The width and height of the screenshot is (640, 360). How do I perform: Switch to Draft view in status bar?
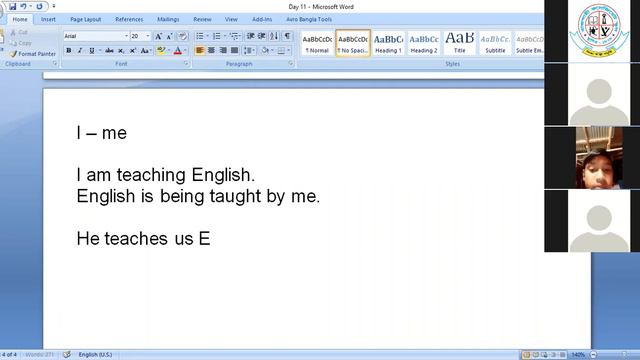coord(562,355)
